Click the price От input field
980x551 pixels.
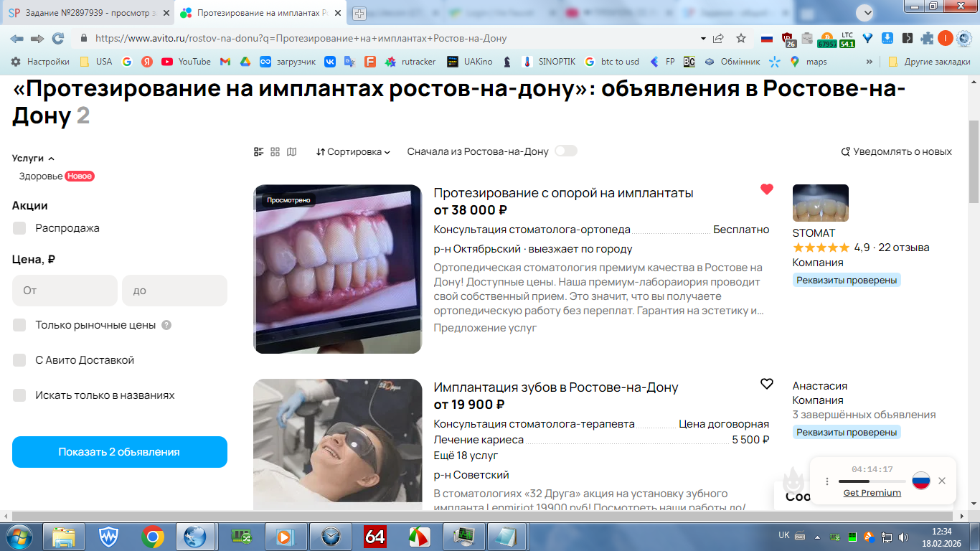pyautogui.click(x=65, y=291)
